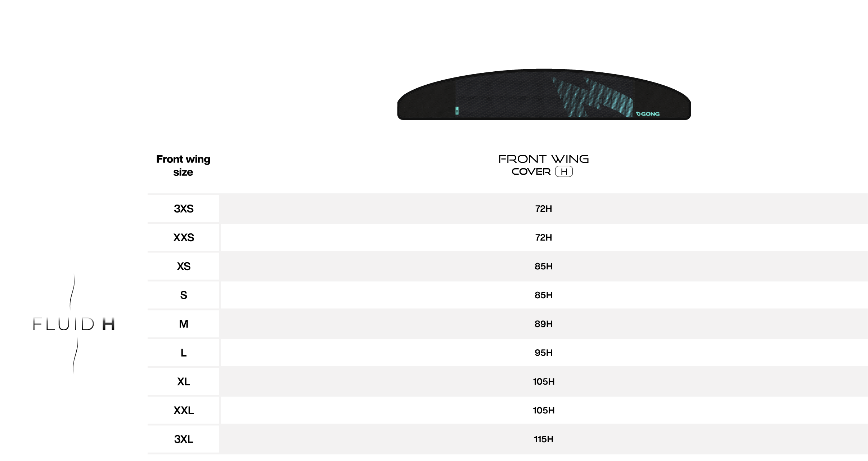This screenshot has height=461, width=868.
Task: Click the 115H cover value
Action: pyautogui.click(x=544, y=439)
